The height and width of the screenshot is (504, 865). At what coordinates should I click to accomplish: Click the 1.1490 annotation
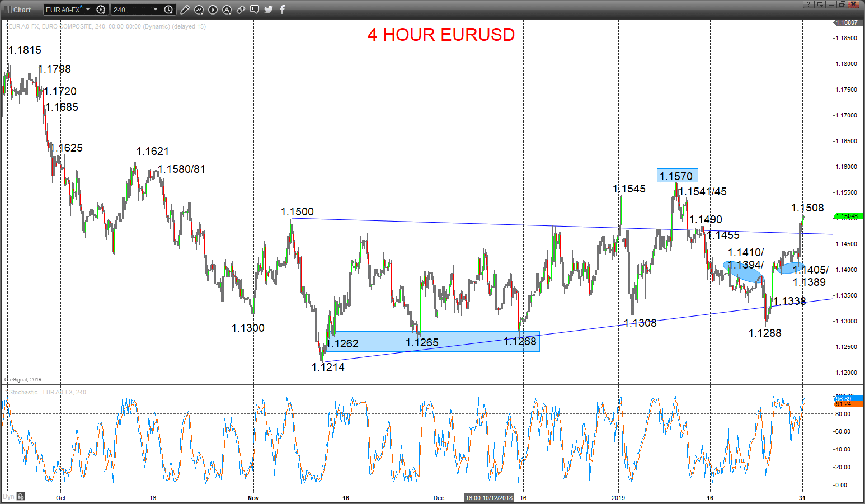pyautogui.click(x=706, y=219)
